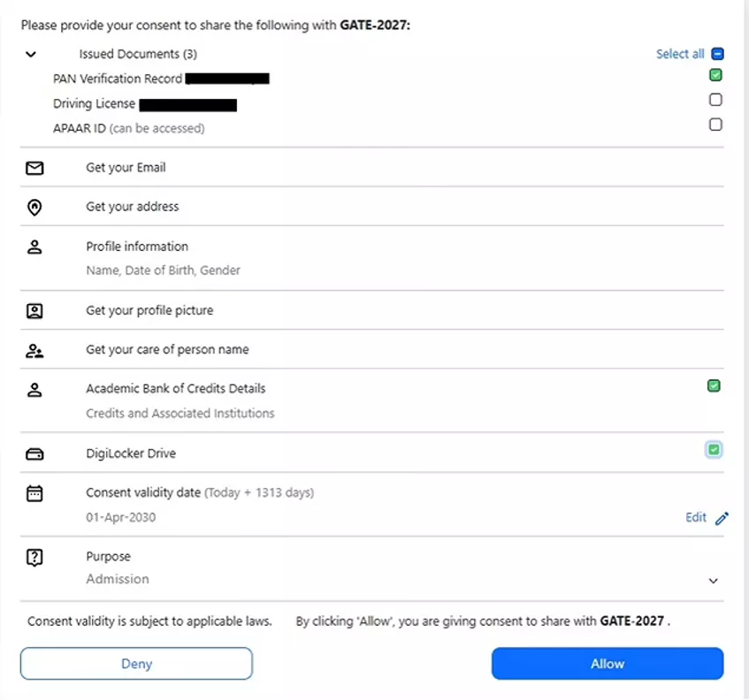Click Credits and Associated Institutions subtext
Image resolution: width=749 pixels, height=700 pixels.
180,413
